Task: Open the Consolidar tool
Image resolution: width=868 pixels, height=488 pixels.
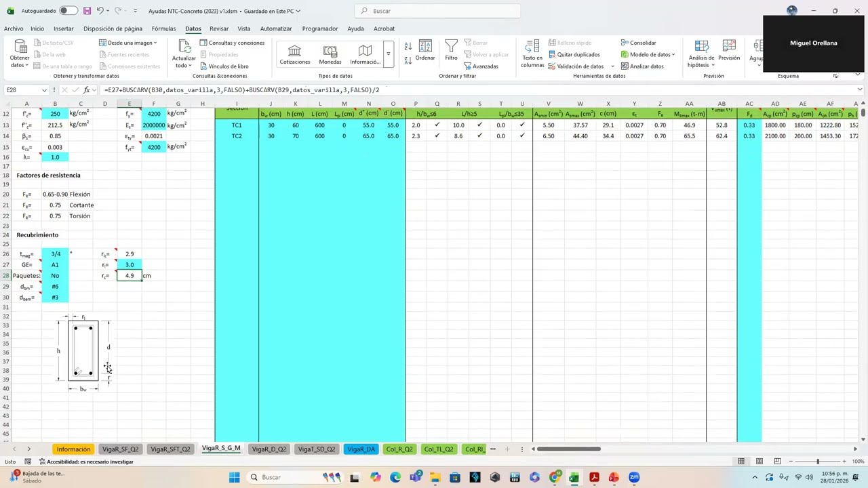Action: 638,43
